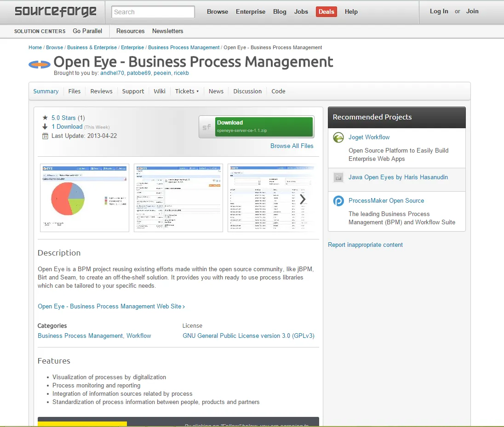Open the Reviews tab
504x427 pixels.
(101, 91)
